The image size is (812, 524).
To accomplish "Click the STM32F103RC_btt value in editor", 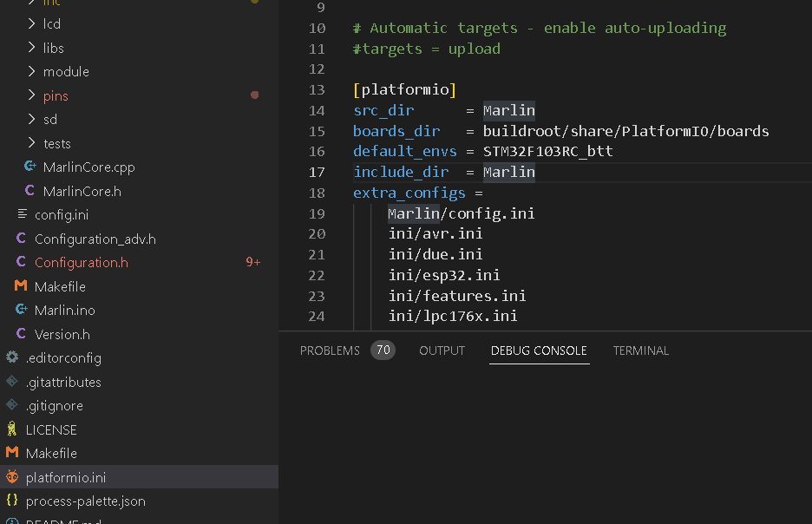I will (547, 152).
